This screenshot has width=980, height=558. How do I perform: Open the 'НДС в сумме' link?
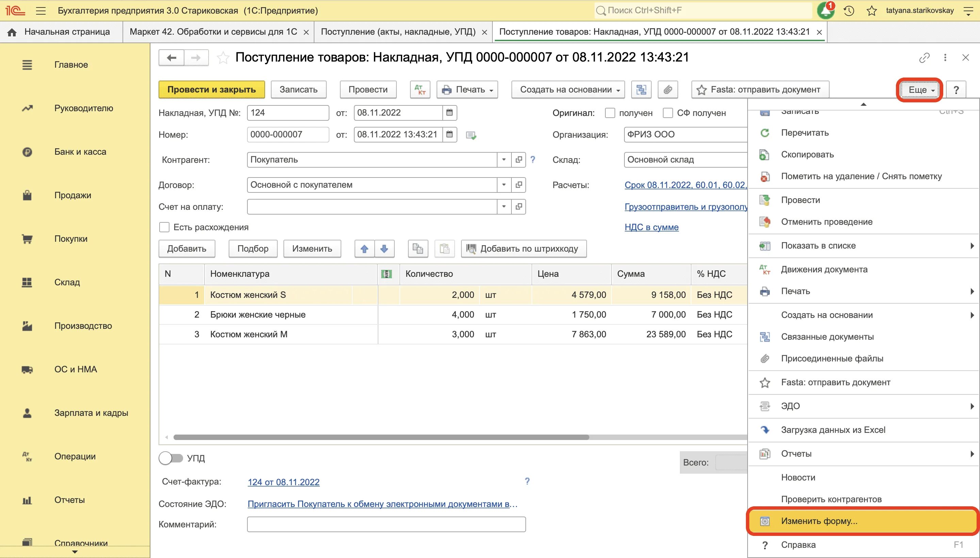pos(651,227)
